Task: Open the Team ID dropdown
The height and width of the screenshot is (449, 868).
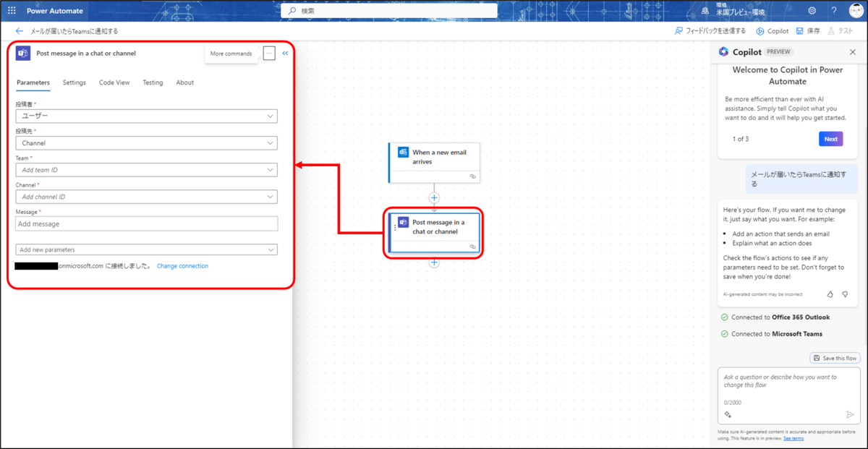Action: [x=147, y=170]
